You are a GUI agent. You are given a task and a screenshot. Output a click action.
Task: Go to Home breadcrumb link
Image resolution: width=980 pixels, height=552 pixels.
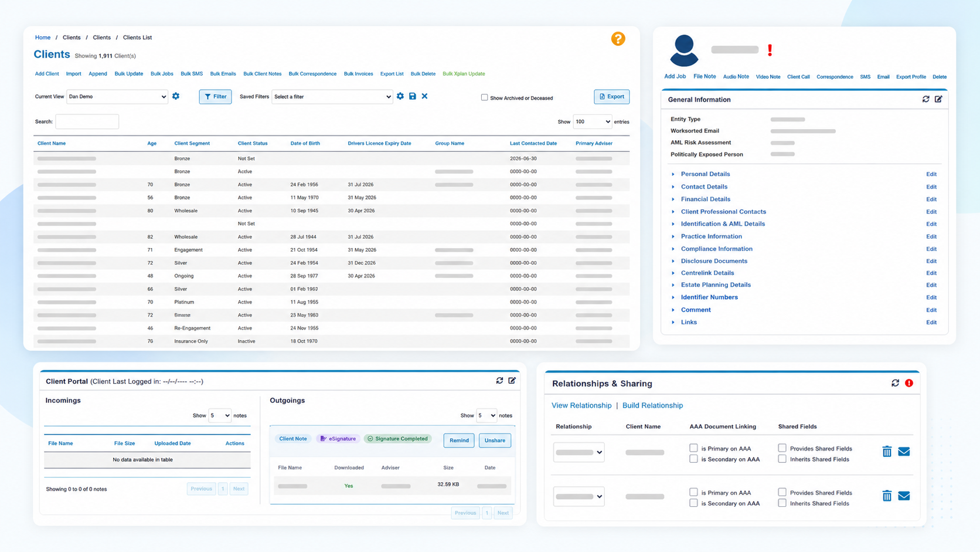[43, 38]
